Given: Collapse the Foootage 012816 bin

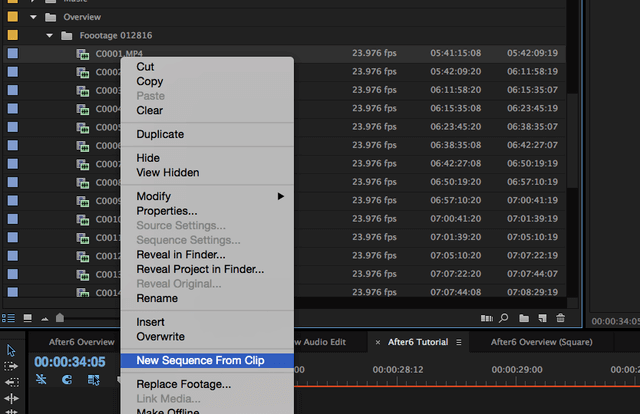Looking at the screenshot, I should pos(49,36).
